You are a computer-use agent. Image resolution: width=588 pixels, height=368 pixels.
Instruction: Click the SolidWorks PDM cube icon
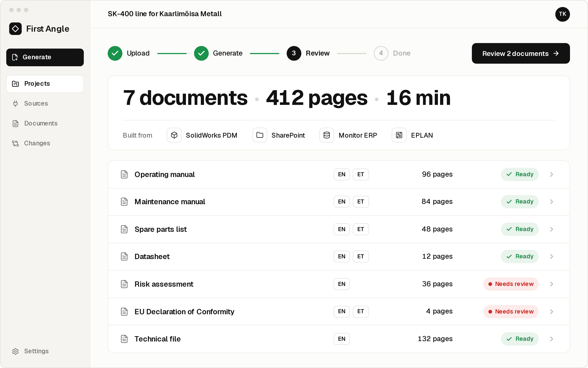click(174, 135)
